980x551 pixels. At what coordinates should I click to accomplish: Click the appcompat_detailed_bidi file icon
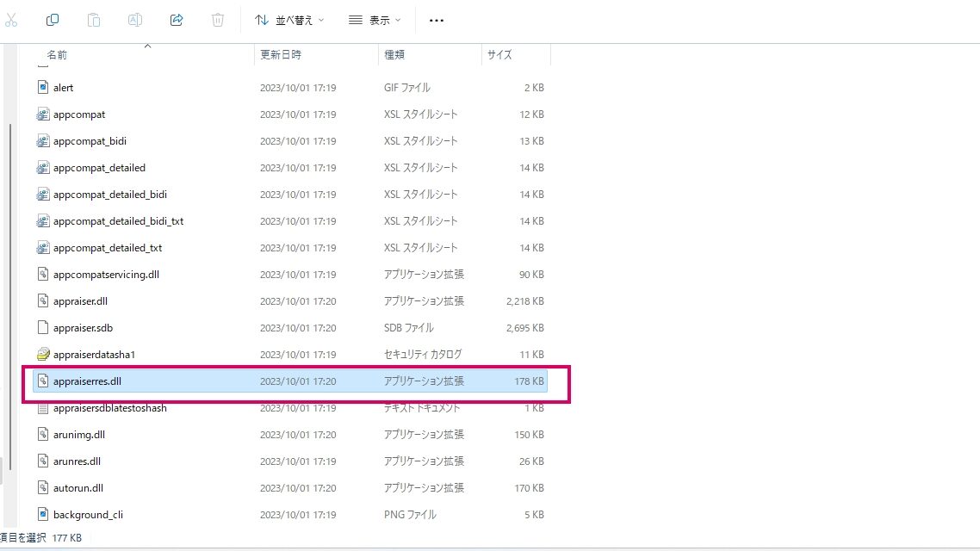pos(42,195)
